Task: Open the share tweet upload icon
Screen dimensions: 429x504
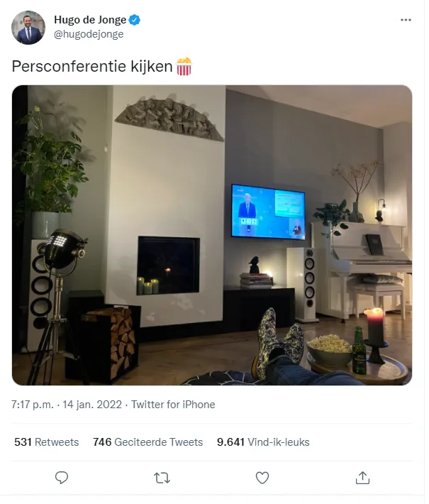Action: 362,478
